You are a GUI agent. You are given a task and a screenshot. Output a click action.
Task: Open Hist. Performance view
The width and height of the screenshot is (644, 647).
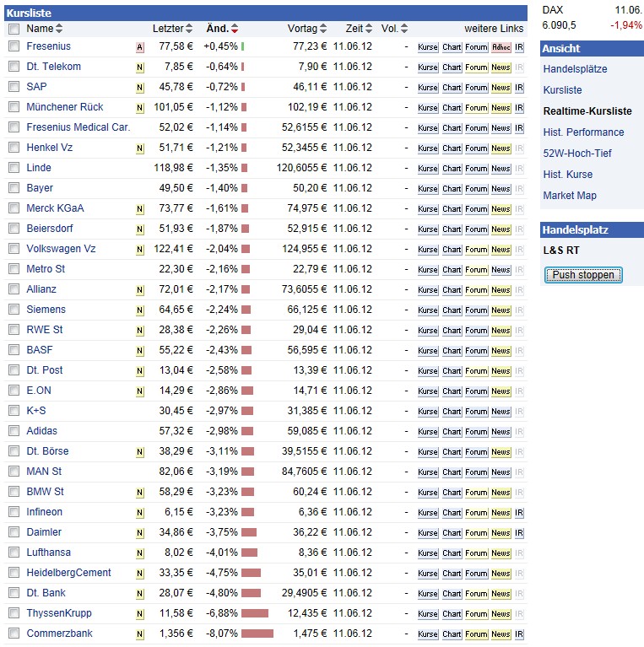(583, 132)
